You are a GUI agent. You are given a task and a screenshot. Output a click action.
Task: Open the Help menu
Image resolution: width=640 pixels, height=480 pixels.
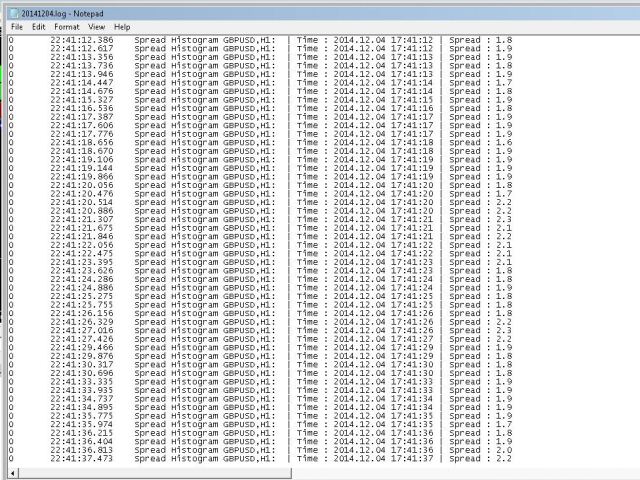122,27
